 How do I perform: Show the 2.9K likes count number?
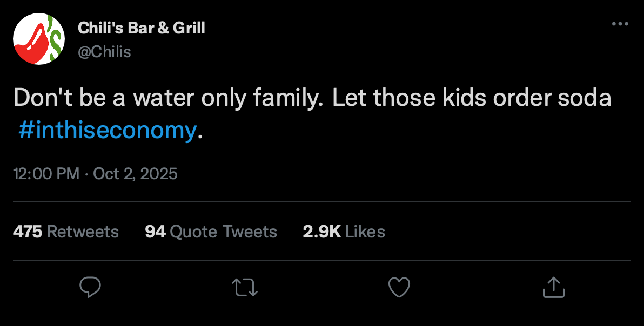point(321,232)
